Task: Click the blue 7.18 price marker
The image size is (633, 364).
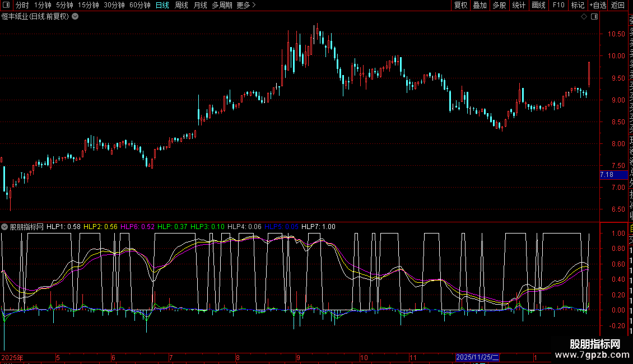Action: coord(607,175)
